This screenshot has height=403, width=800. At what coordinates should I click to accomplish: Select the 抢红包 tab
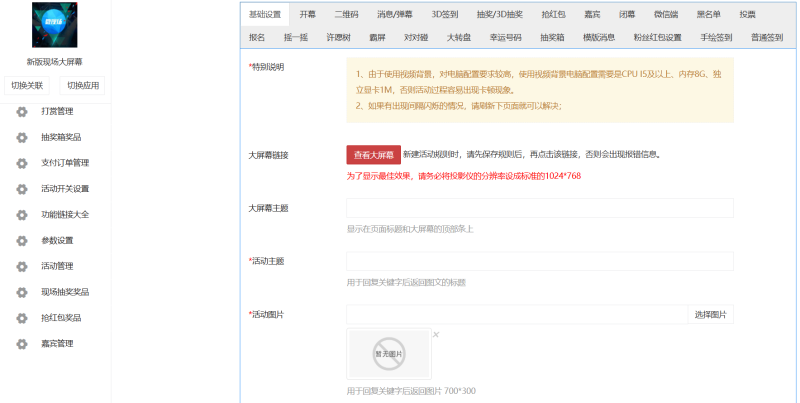pos(554,14)
